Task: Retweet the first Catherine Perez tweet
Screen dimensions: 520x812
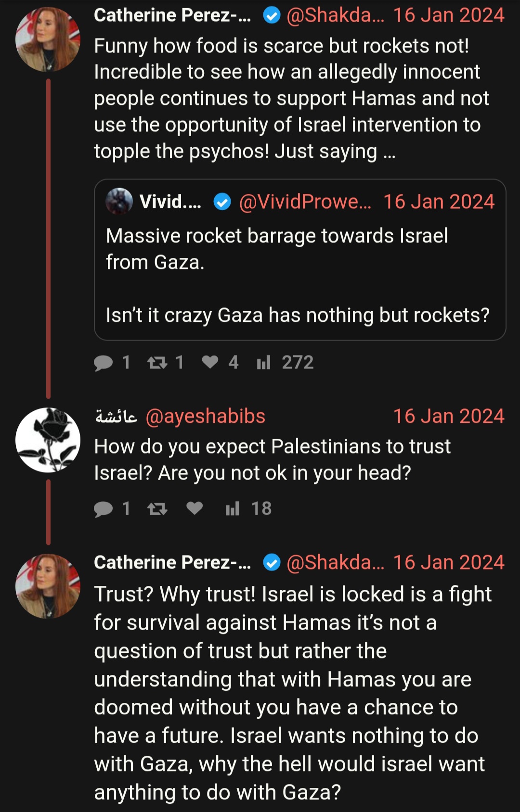Action: (157, 362)
